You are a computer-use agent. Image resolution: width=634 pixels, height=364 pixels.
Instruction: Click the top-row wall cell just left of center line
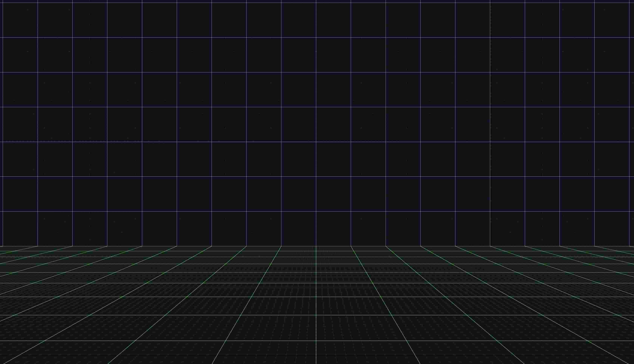pyautogui.click(x=299, y=20)
